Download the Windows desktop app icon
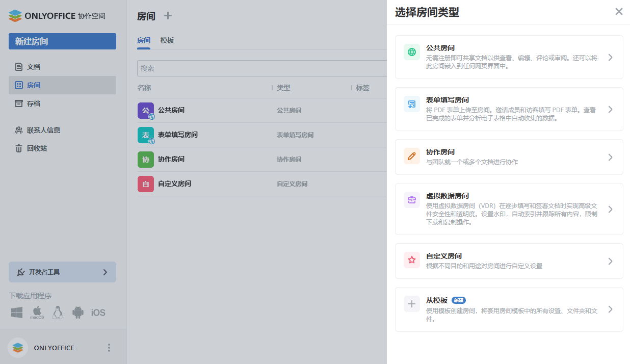This screenshot has height=364, width=630. click(x=17, y=313)
